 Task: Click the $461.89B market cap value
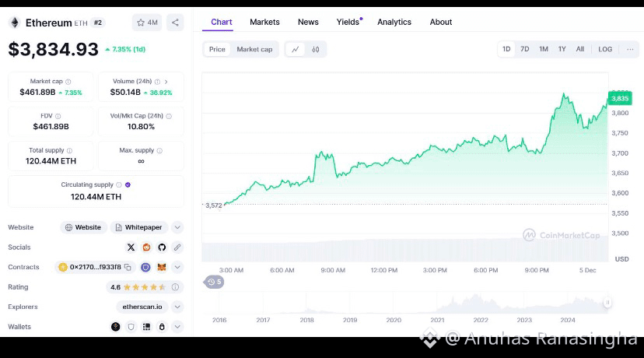coord(37,93)
